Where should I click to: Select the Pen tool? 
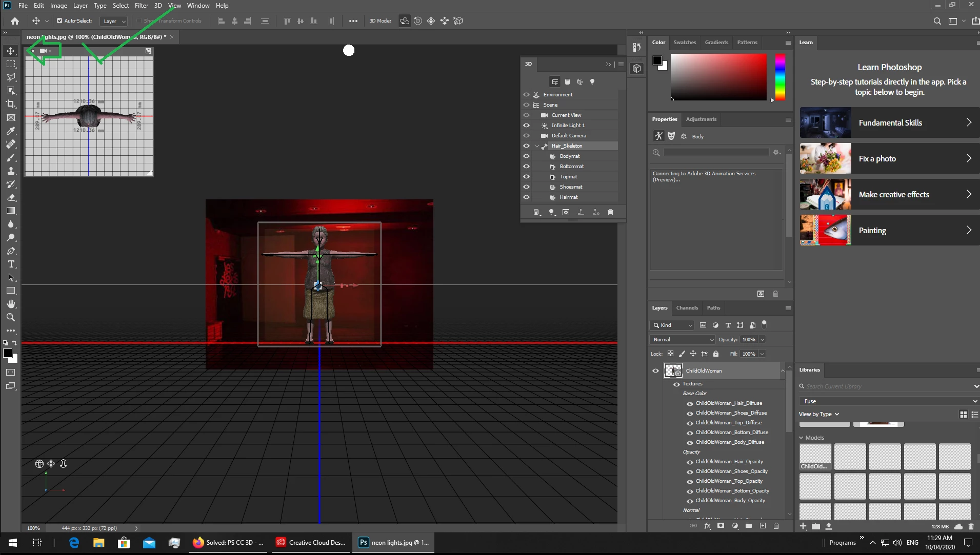[x=11, y=251]
